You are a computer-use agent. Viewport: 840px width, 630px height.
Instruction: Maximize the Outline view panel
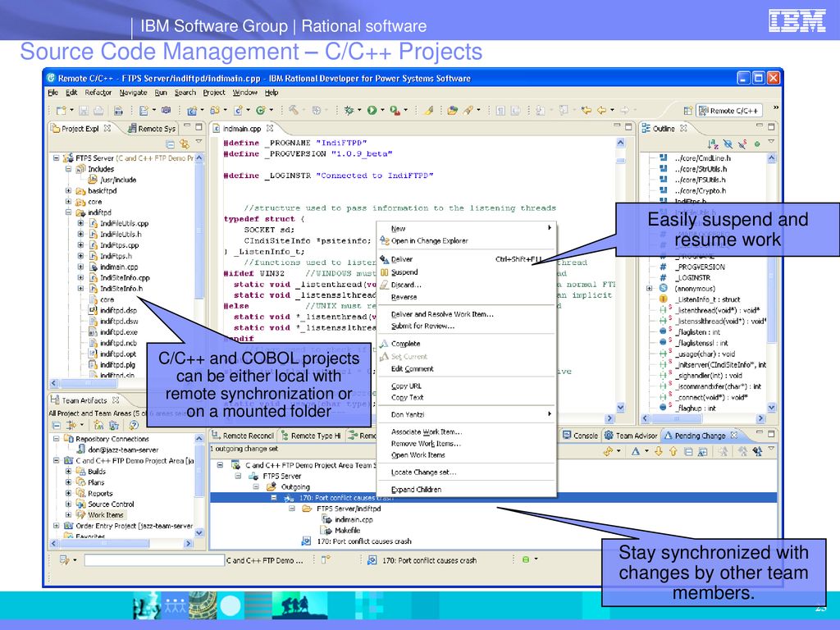[x=771, y=127]
